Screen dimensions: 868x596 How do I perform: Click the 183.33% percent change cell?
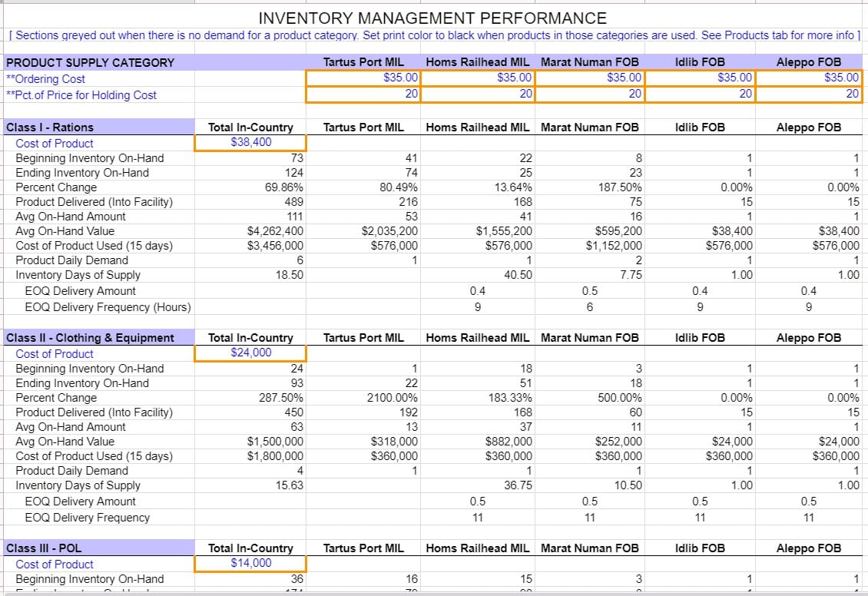509,397
